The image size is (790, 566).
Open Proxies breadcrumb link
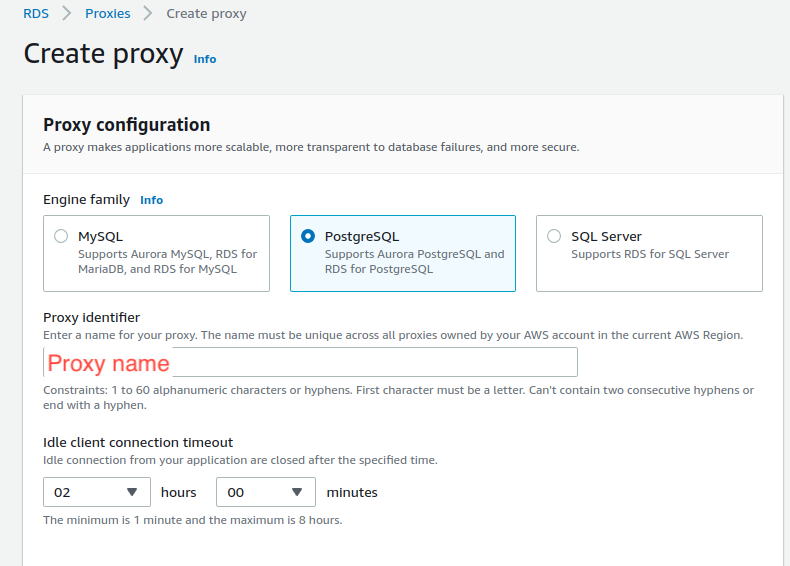point(107,14)
